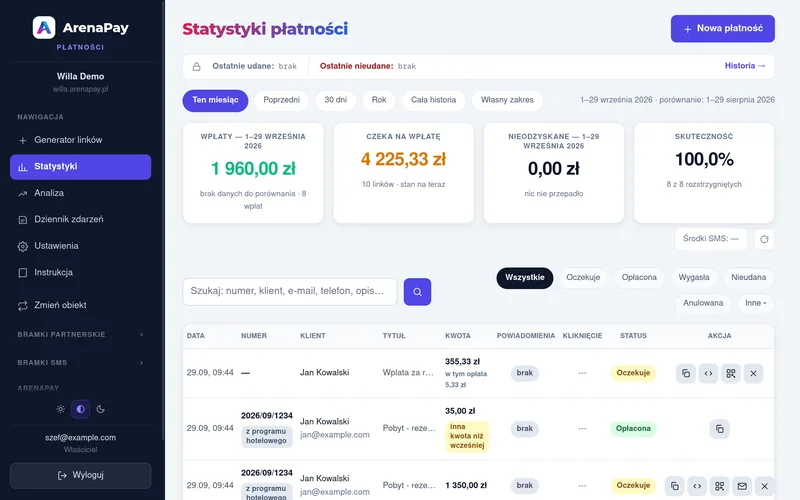The width and height of the screenshot is (800, 500).
Task: Select the 30 dni range
Action: point(336,100)
